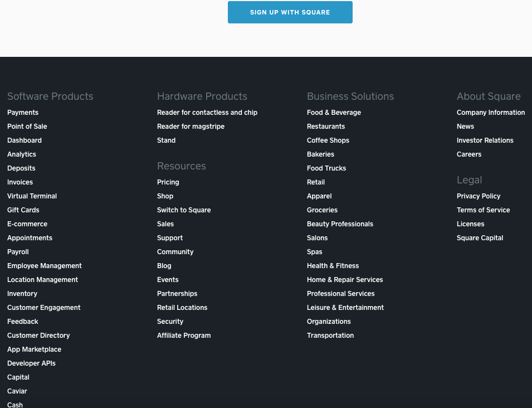Open the Bakeries link
This screenshot has height=408, width=532.
coord(320,154)
